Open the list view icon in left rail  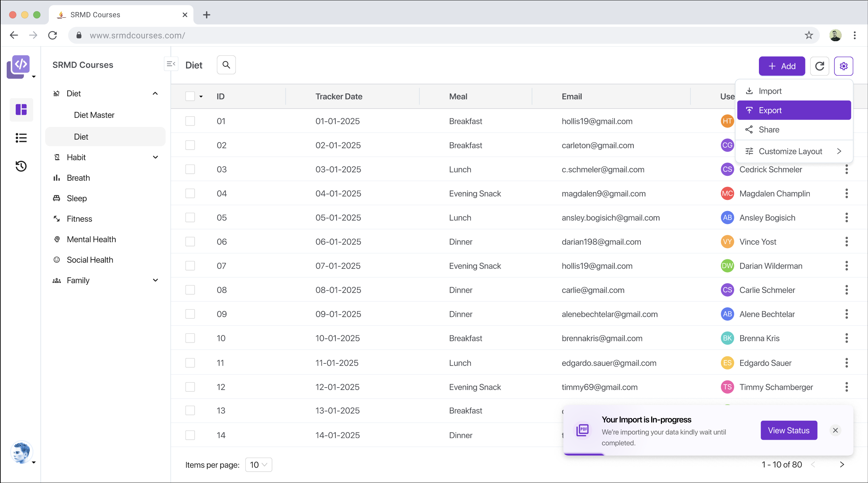click(21, 138)
